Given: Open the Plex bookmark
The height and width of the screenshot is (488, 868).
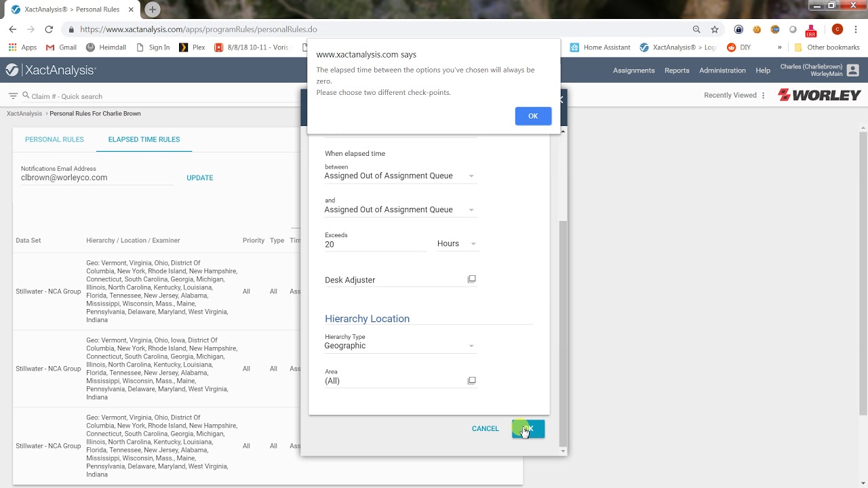Looking at the screenshot, I should pyautogui.click(x=192, y=47).
